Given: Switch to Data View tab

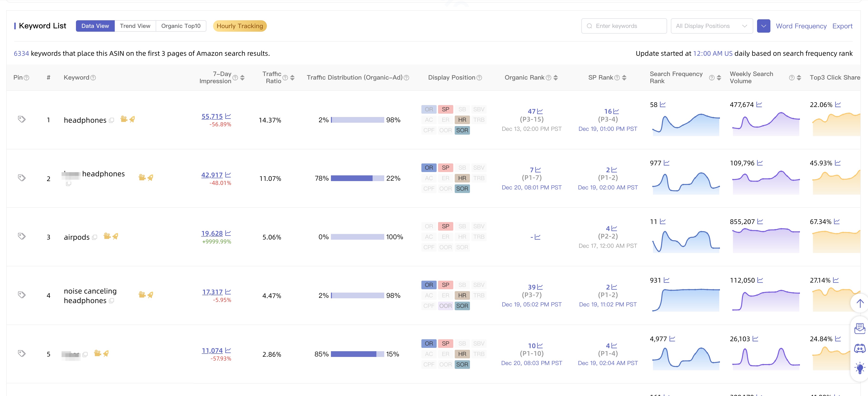Looking at the screenshot, I should point(95,26).
